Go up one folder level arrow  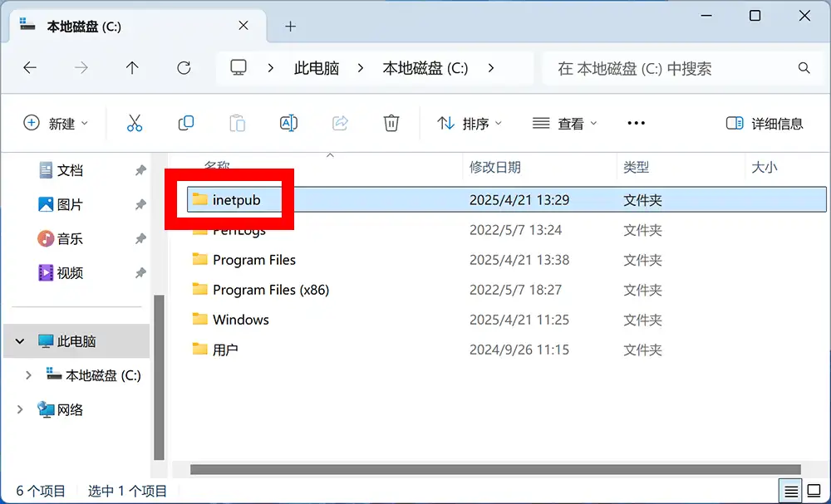[132, 68]
